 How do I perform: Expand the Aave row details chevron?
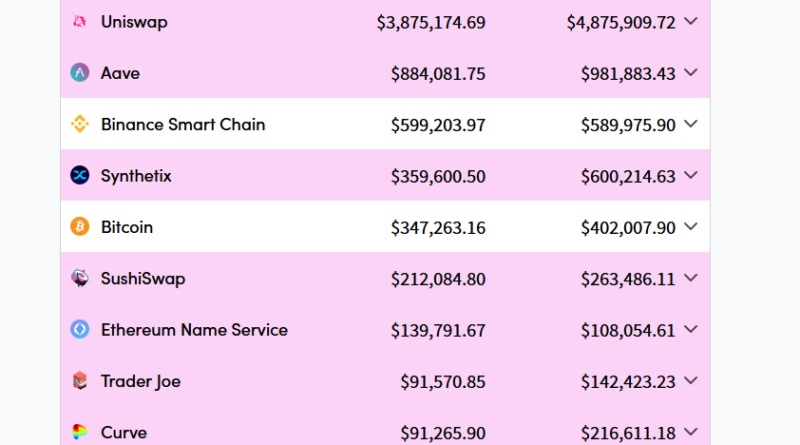coord(690,73)
